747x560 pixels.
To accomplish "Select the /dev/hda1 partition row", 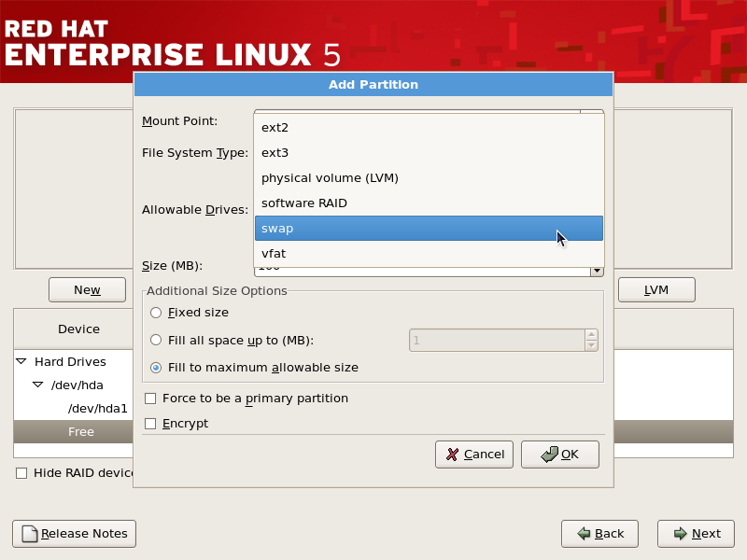I will point(98,409).
